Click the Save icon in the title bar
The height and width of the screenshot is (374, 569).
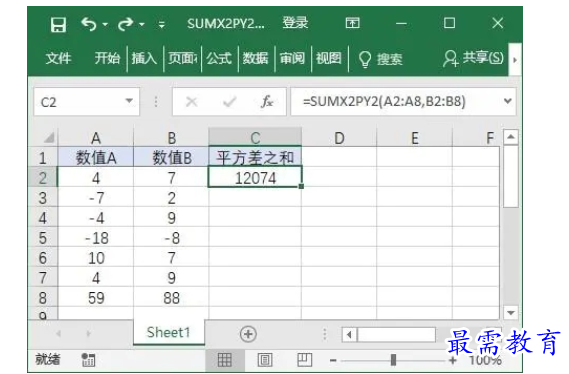click(58, 25)
